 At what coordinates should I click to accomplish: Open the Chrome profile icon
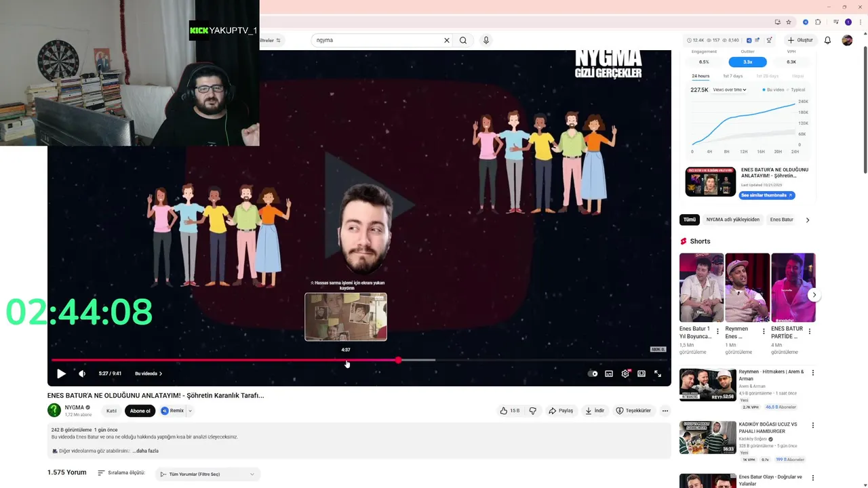(848, 22)
